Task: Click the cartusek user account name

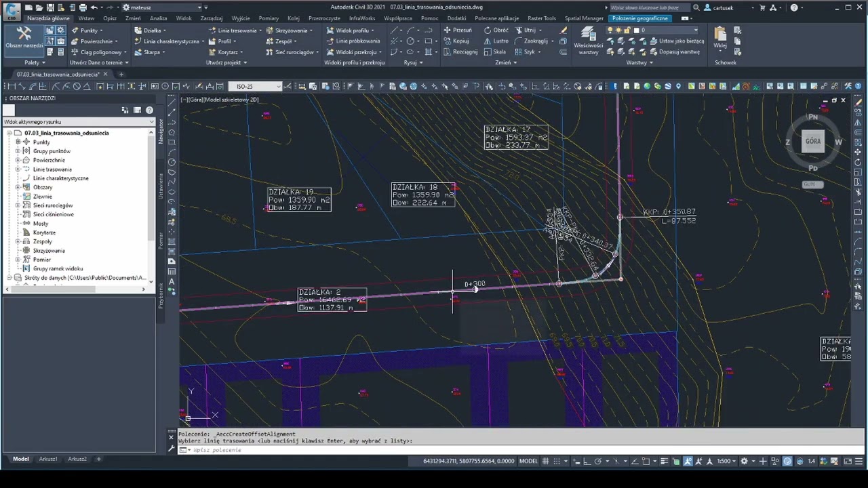Action: tap(722, 7)
